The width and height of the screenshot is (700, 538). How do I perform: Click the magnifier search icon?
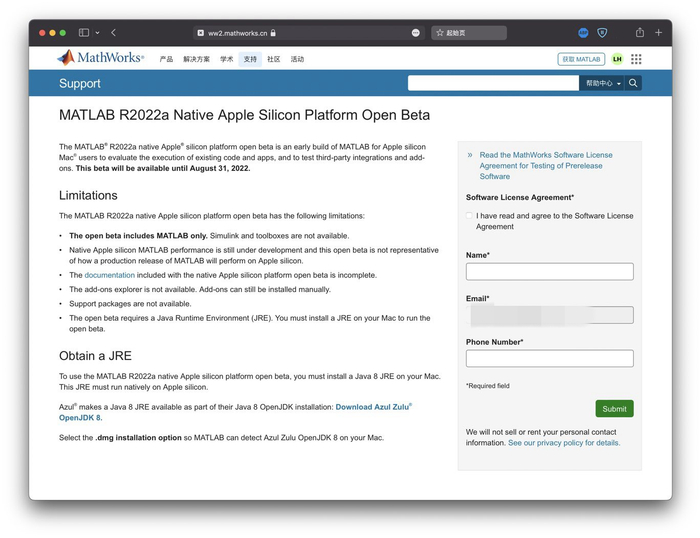pyautogui.click(x=633, y=83)
